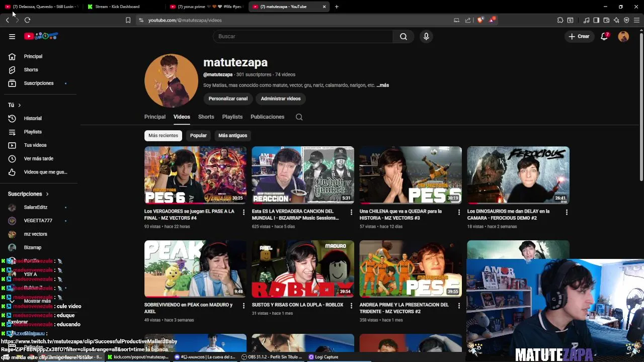Image resolution: width=644 pixels, height=362 pixels.
Task: Open the YouTube hamburger guide menu
Action: 12,36
